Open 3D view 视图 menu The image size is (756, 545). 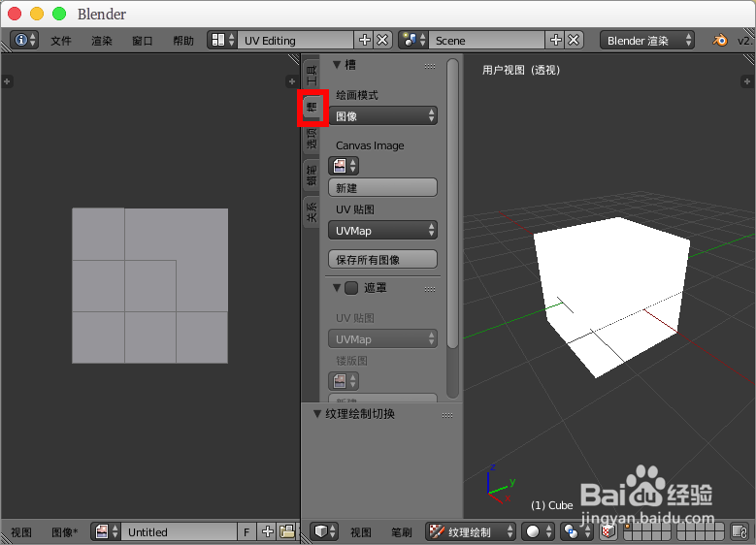pos(361,532)
